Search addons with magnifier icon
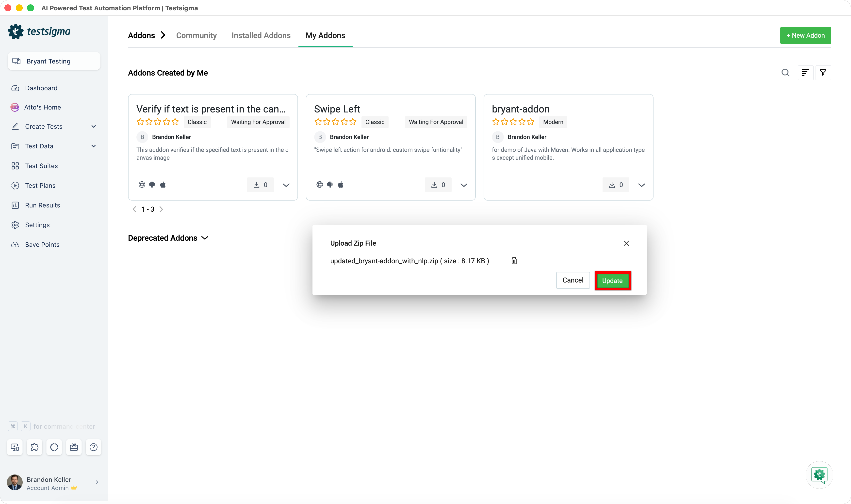Screen dimensions: 851x504 786,73
